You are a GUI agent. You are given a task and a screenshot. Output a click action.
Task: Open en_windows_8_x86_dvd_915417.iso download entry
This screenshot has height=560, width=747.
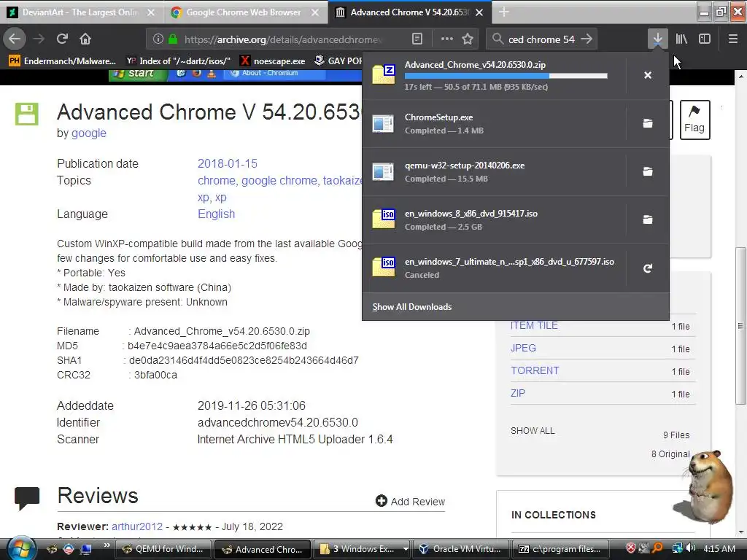(x=495, y=219)
